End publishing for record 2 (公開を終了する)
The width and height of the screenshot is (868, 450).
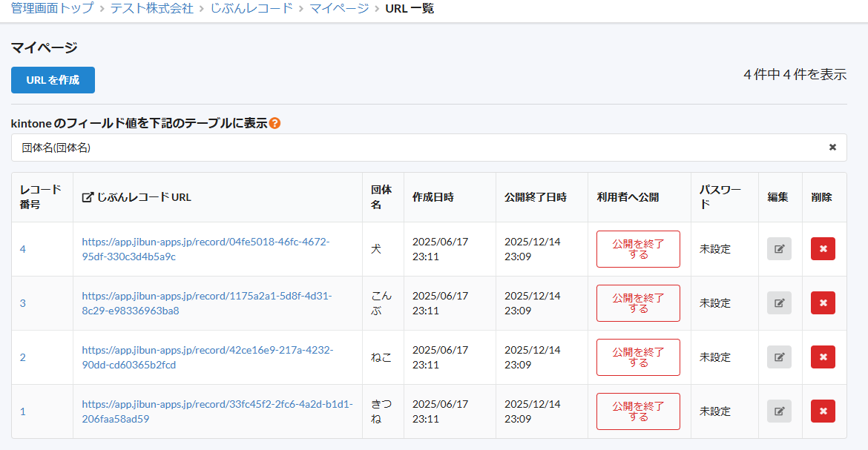coord(638,357)
